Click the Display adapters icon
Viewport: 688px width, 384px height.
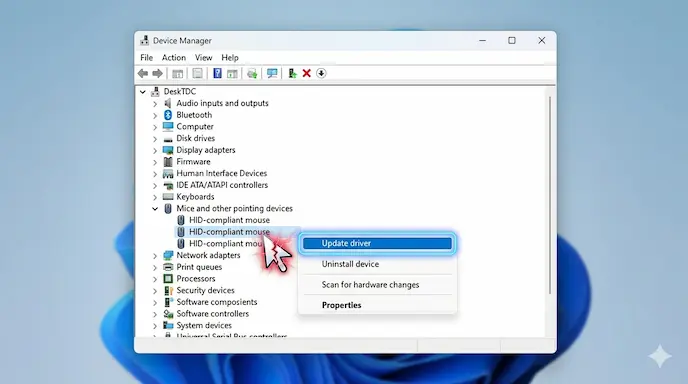(x=168, y=150)
